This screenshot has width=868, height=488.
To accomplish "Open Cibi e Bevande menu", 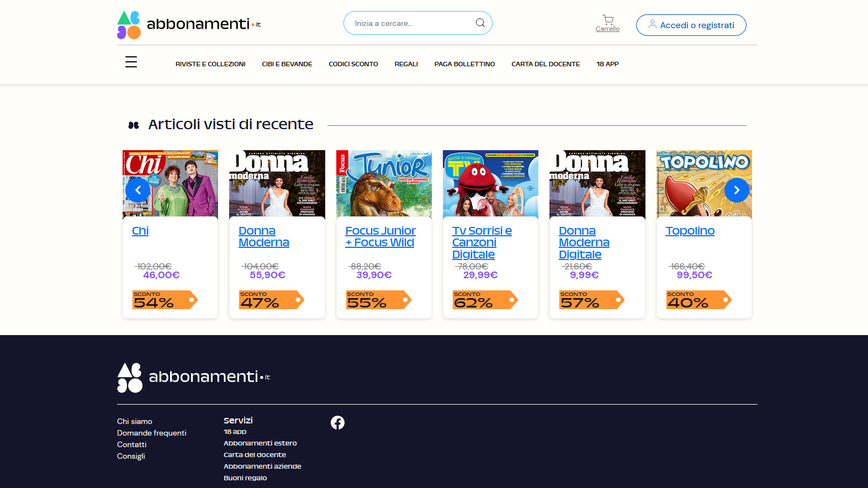I will (x=287, y=64).
